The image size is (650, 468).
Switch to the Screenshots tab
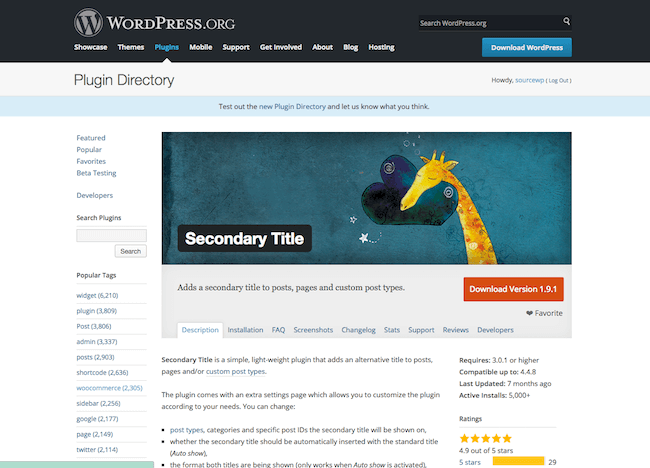(x=313, y=330)
